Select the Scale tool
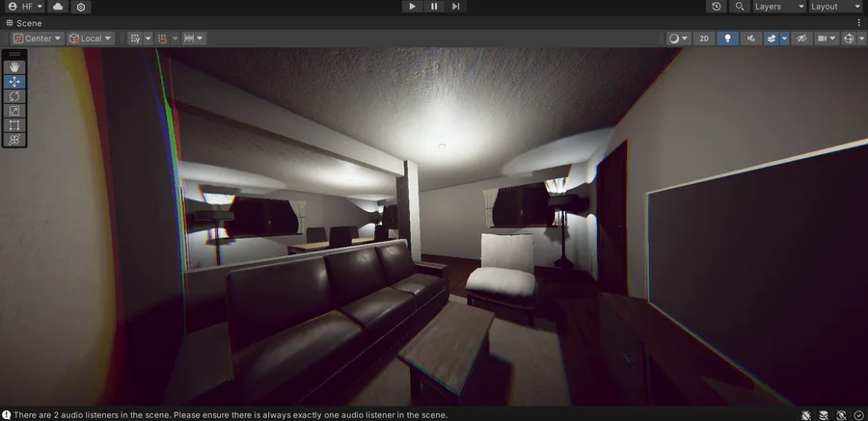The width and height of the screenshot is (868, 421). (x=14, y=110)
